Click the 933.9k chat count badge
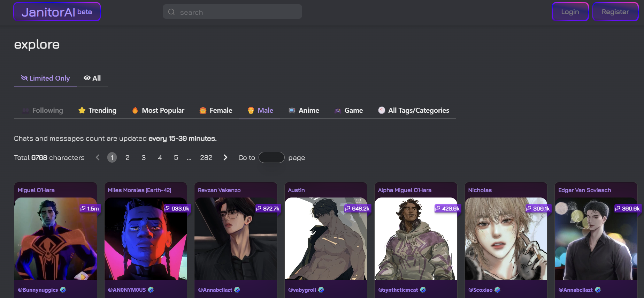Screen dimensions: 644x298 pos(177,209)
